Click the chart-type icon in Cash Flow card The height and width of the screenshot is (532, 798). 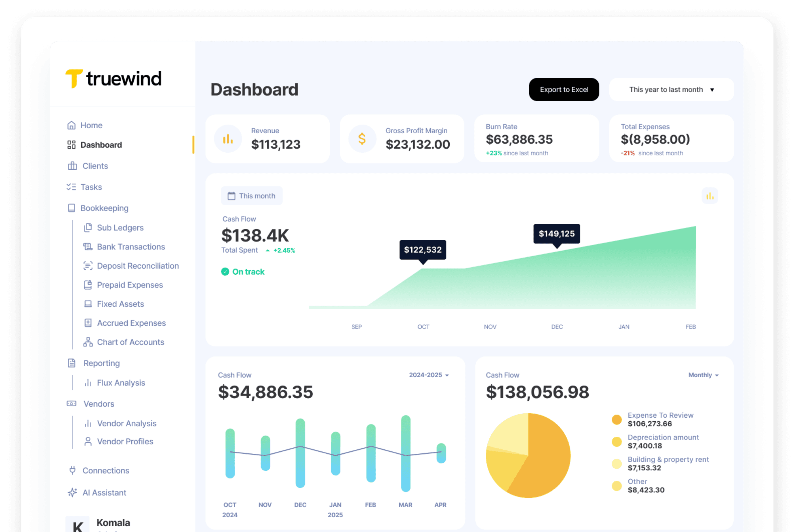709,196
